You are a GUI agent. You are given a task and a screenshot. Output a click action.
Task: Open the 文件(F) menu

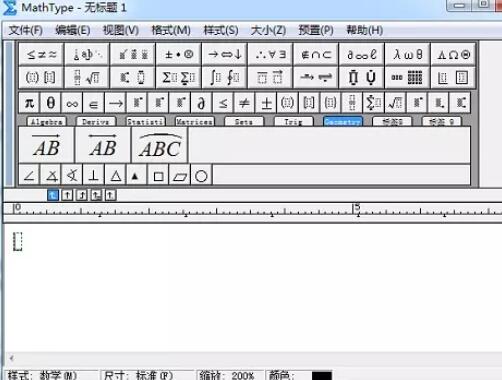coord(25,30)
